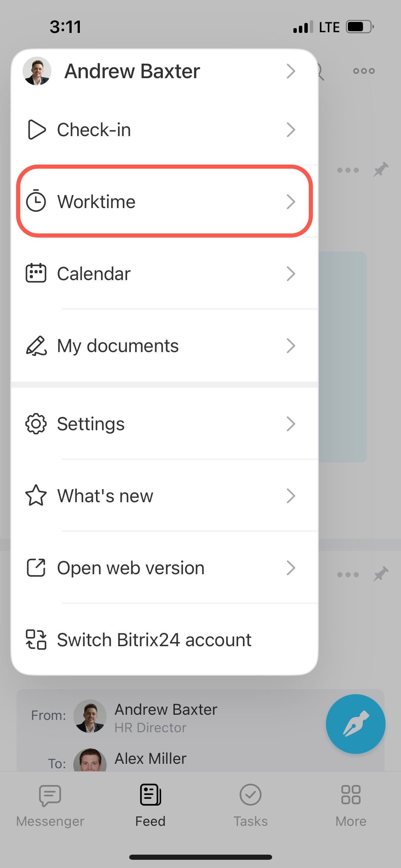Image resolution: width=401 pixels, height=868 pixels.
Task: Tap the Settings gear icon
Action: (x=36, y=424)
